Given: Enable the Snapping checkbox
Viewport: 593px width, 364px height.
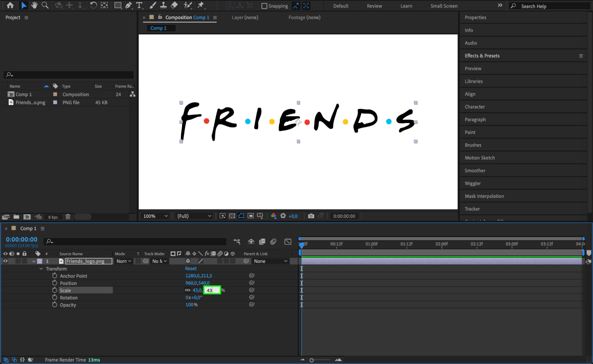Looking at the screenshot, I should pos(264,6).
